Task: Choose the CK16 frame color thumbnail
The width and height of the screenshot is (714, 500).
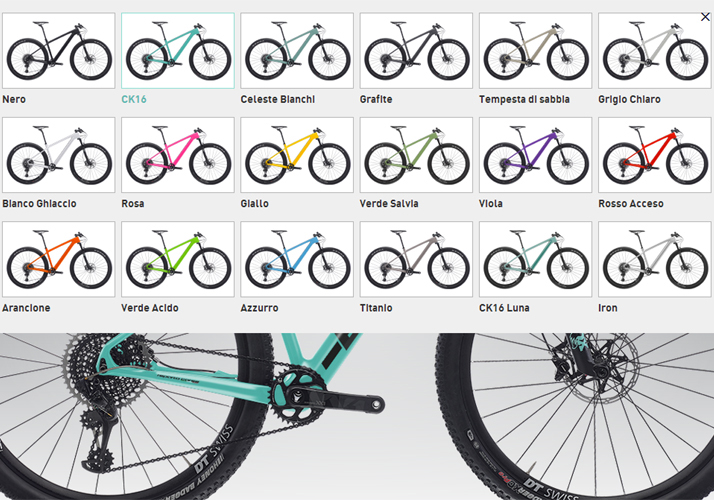Action: pyautogui.click(x=178, y=51)
